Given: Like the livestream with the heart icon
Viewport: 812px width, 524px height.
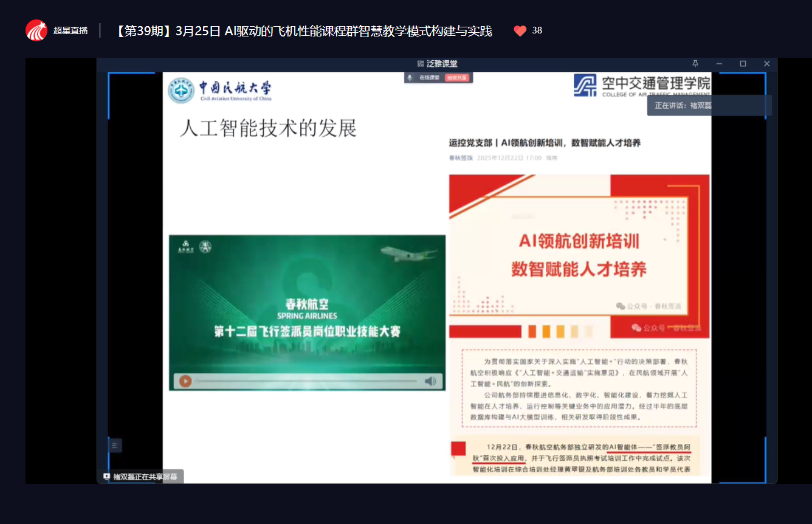Looking at the screenshot, I should tap(520, 30).
